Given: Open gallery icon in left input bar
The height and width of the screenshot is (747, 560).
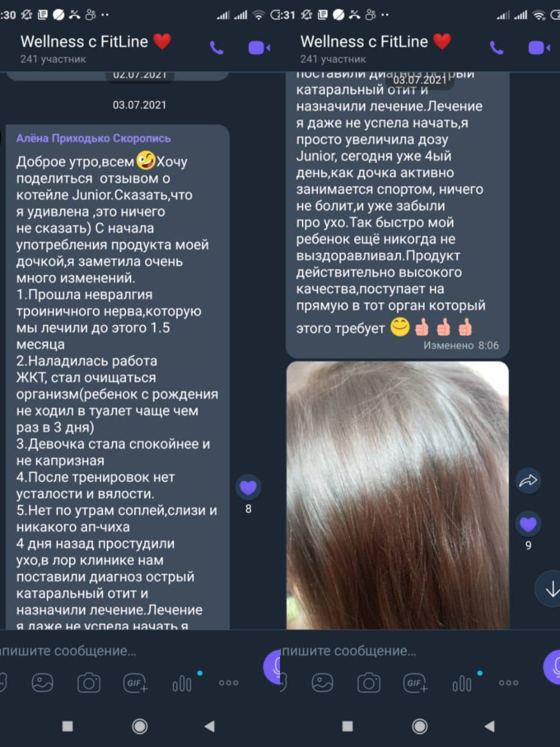Looking at the screenshot, I should (x=43, y=682).
